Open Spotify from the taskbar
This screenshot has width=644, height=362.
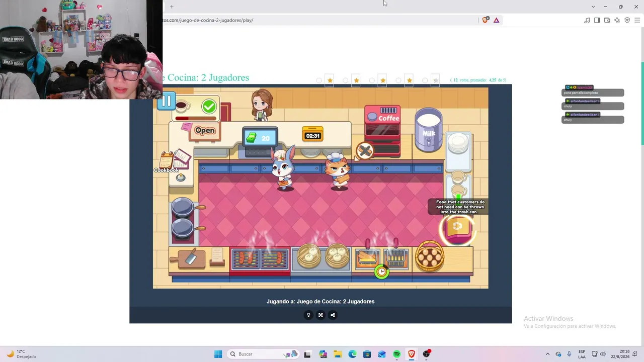[397, 354]
